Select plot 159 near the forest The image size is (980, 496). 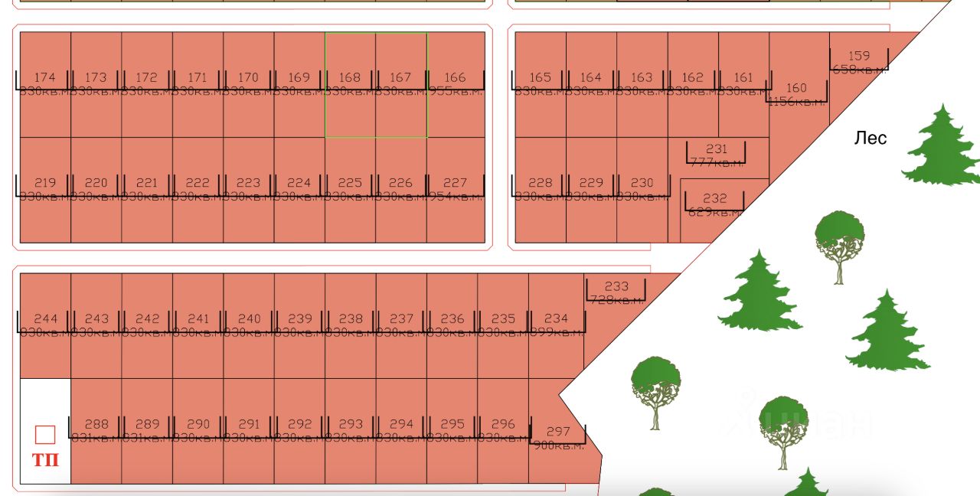coord(860,63)
